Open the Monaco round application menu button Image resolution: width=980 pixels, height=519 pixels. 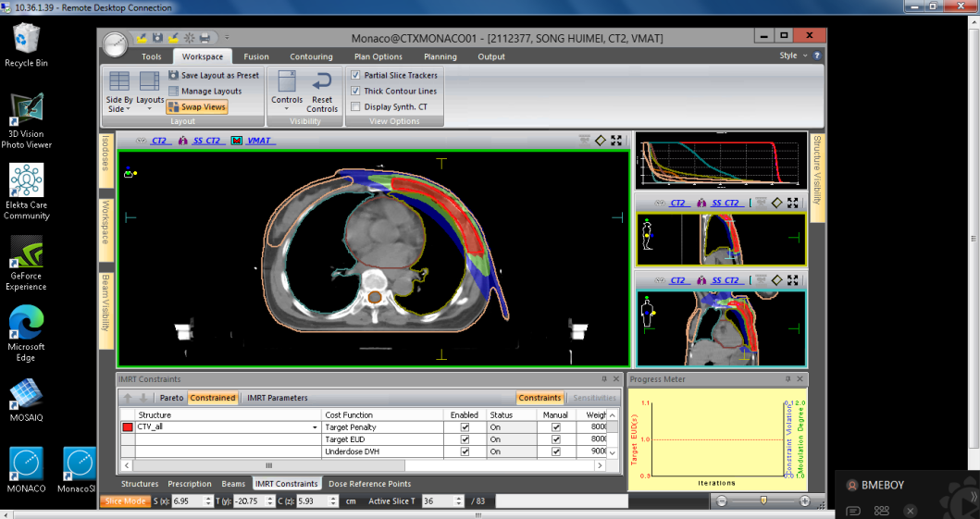coord(115,43)
